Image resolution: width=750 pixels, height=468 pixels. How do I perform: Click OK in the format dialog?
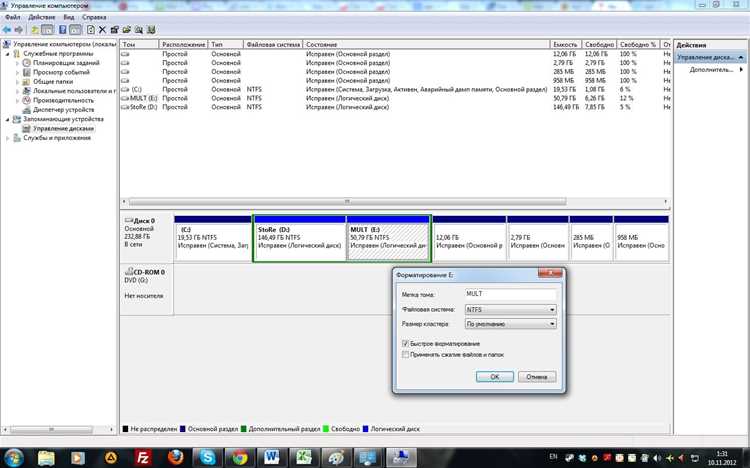click(x=495, y=377)
